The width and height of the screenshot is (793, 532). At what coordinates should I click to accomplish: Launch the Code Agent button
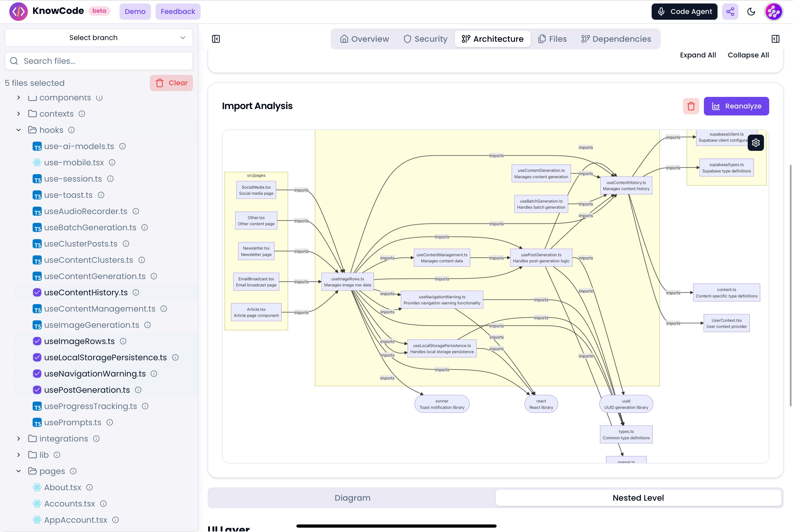tap(684, 12)
